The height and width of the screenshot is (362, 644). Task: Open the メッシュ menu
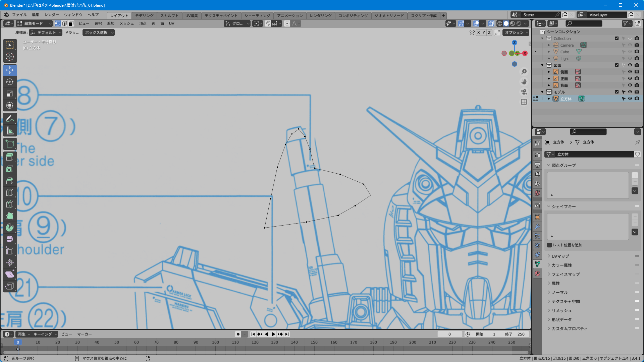point(126,23)
